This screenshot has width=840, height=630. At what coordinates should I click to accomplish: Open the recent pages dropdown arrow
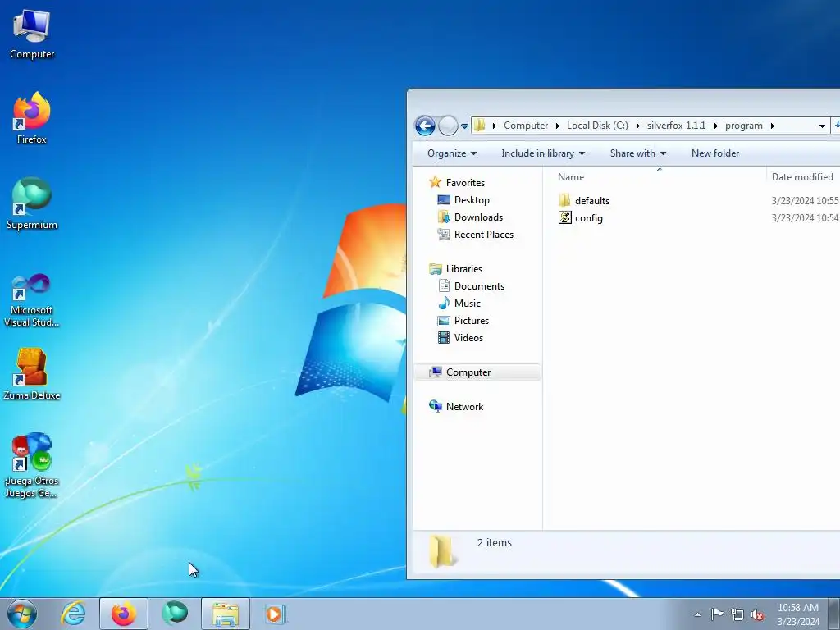pyautogui.click(x=464, y=126)
